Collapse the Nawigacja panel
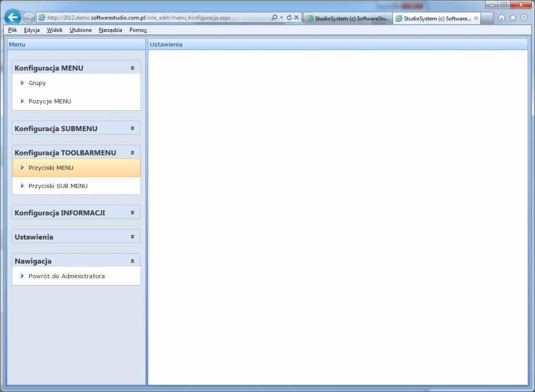Viewport: 535px width, 392px height. coord(132,260)
